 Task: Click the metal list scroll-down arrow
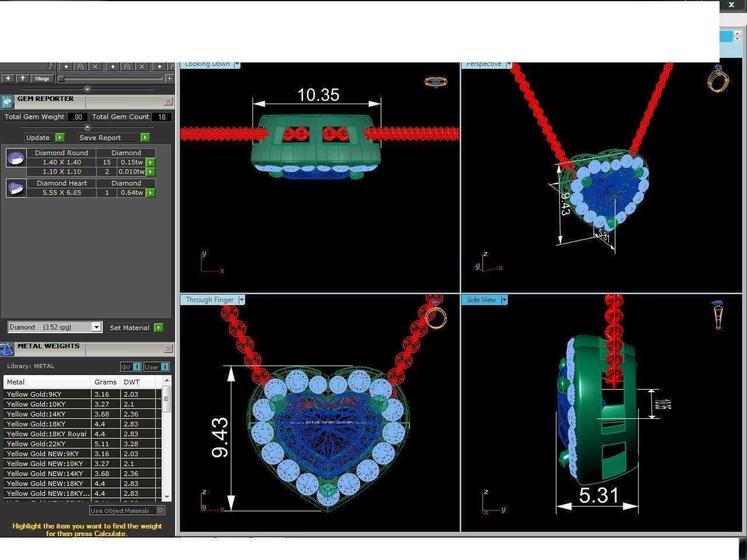(x=167, y=497)
